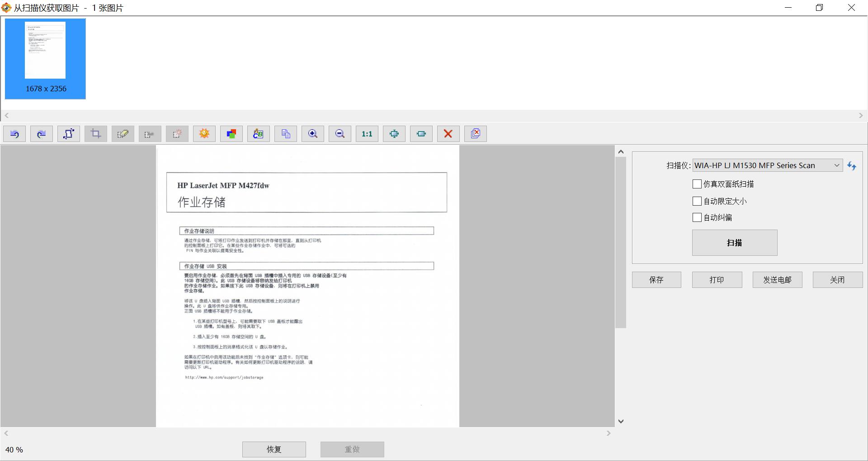Select the eraser selection tool

pos(123,134)
